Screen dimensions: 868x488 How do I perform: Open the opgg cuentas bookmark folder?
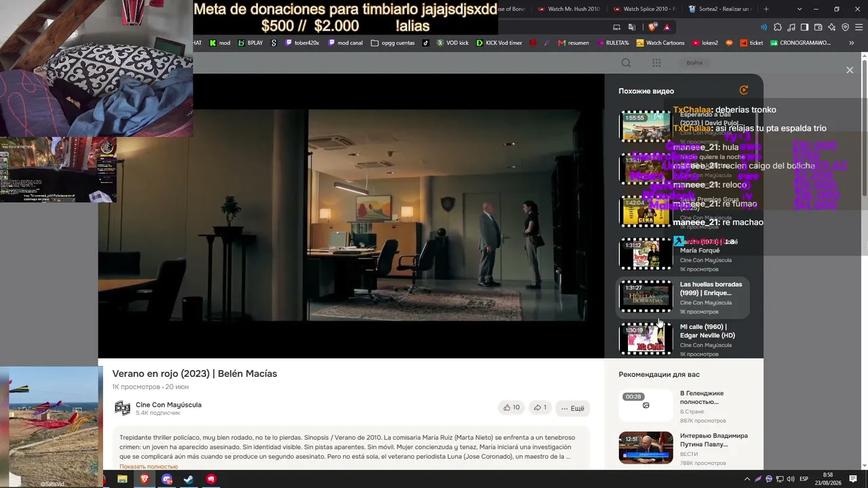[x=393, y=43]
